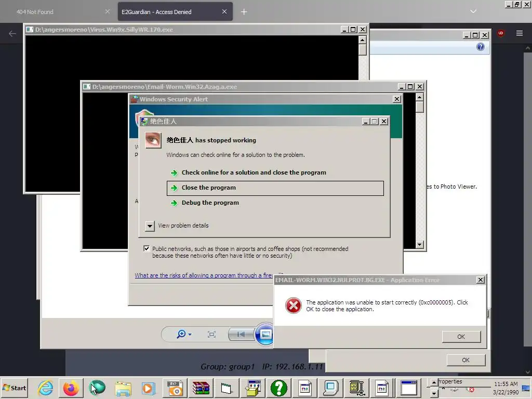Viewport: 532px width, 399px height.
Task: Click scroll down arrow in Azag console window
Action: (420, 245)
